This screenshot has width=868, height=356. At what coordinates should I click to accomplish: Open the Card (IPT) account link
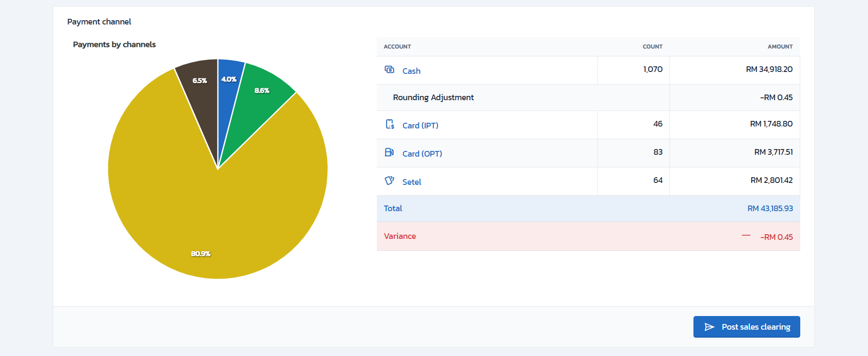(420, 126)
